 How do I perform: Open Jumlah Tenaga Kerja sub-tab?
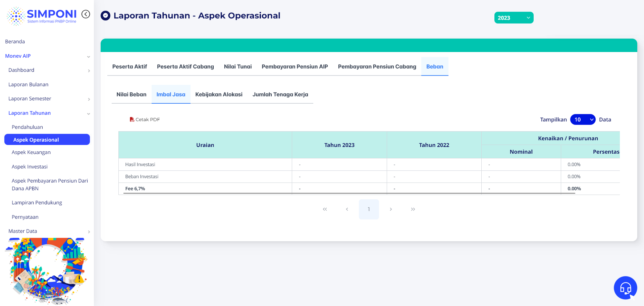coord(280,94)
